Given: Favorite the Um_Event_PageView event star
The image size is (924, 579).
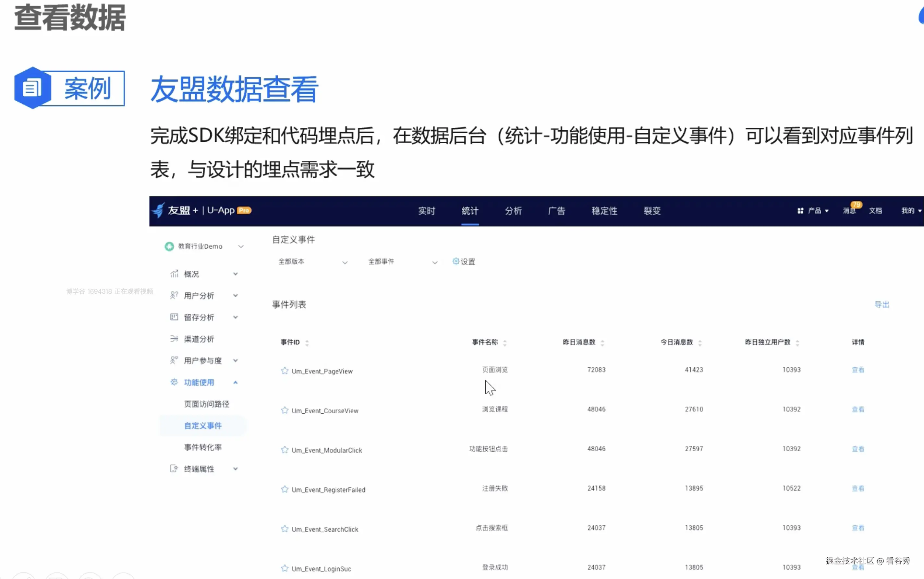Looking at the screenshot, I should (284, 370).
